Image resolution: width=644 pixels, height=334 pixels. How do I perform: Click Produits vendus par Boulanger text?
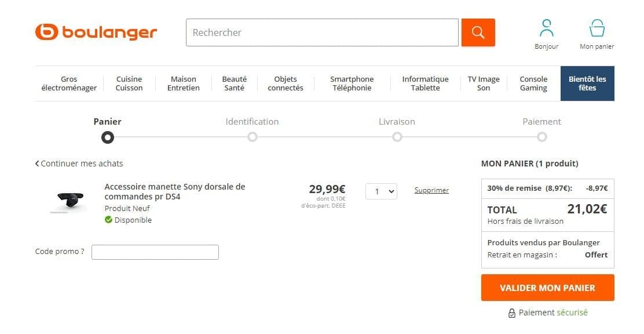(x=543, y=243)
